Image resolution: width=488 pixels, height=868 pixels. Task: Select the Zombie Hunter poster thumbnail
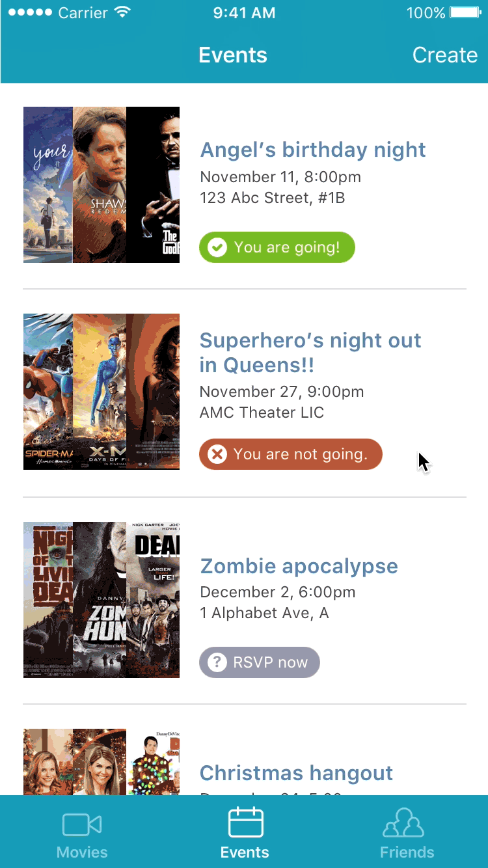point(100,600)
